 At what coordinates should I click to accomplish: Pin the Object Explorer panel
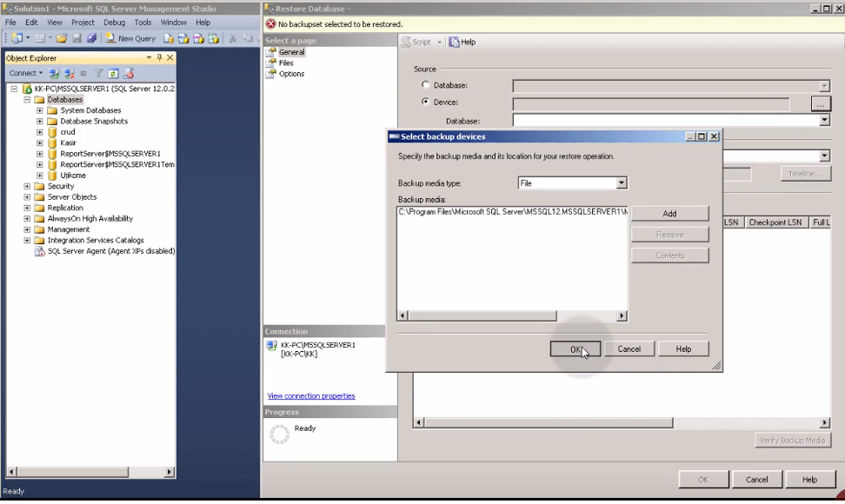click(x=159, y=57)
